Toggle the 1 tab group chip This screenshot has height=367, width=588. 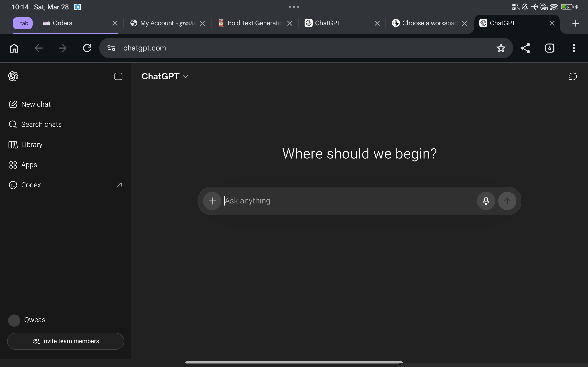click(23, 23)
